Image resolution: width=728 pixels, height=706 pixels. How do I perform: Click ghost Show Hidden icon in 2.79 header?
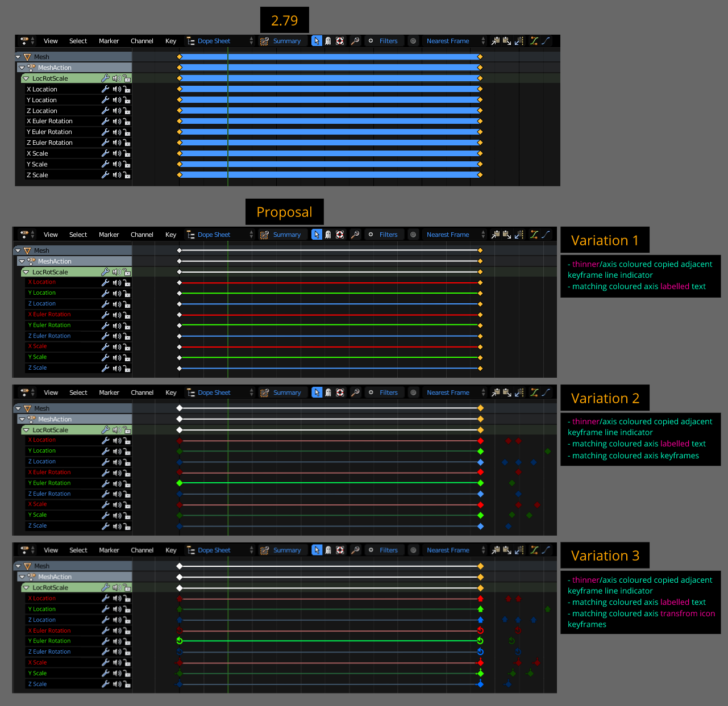point(328,41)
